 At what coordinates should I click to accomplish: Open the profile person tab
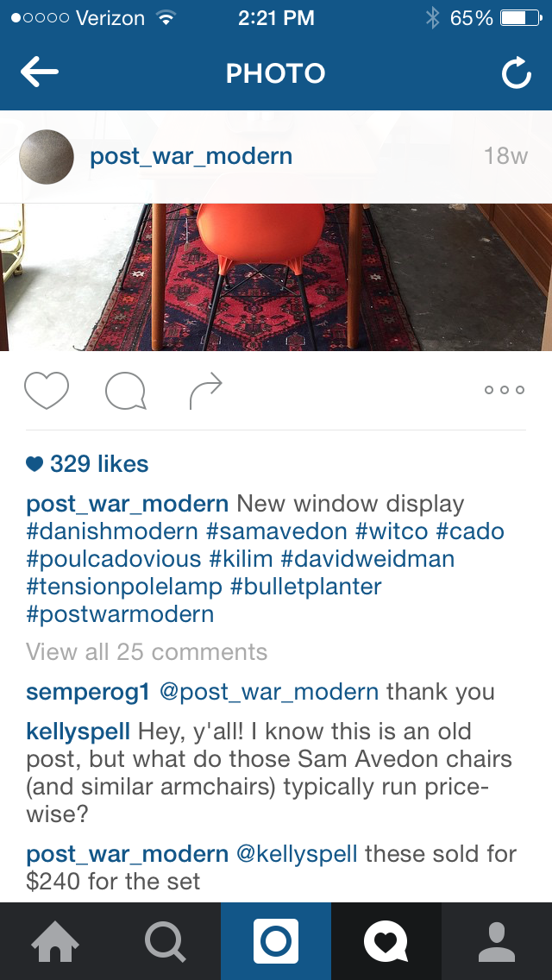(x=497, y=941)
